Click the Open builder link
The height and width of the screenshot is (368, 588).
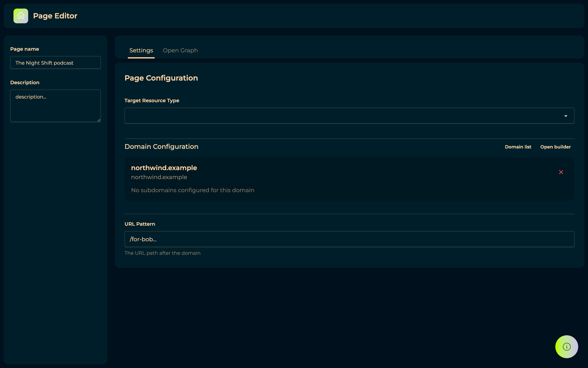556,147
